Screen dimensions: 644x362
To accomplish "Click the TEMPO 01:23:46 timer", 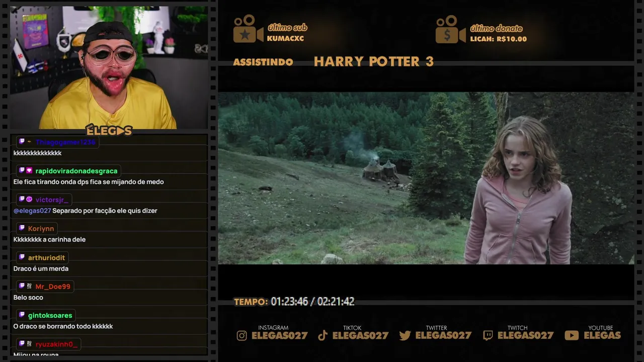I will coord(294,302).
